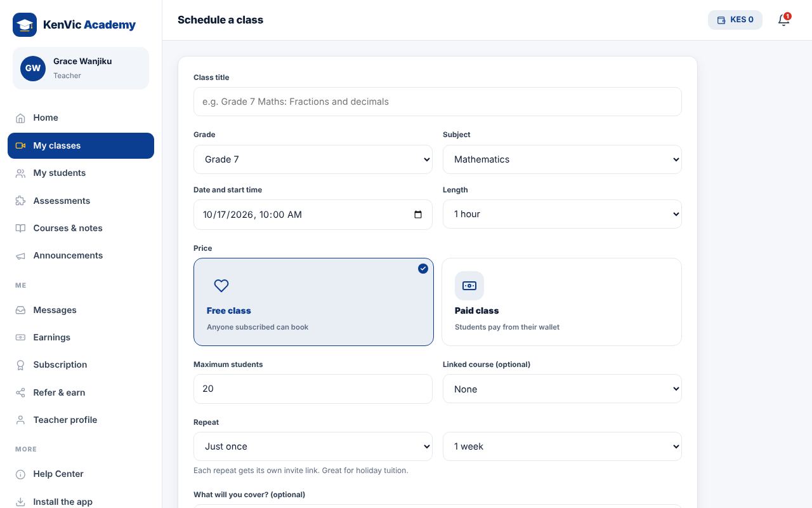Open the Help Center link
Image resolution: width=812 pixels, height=508 pixels.
tap(81, 474)
